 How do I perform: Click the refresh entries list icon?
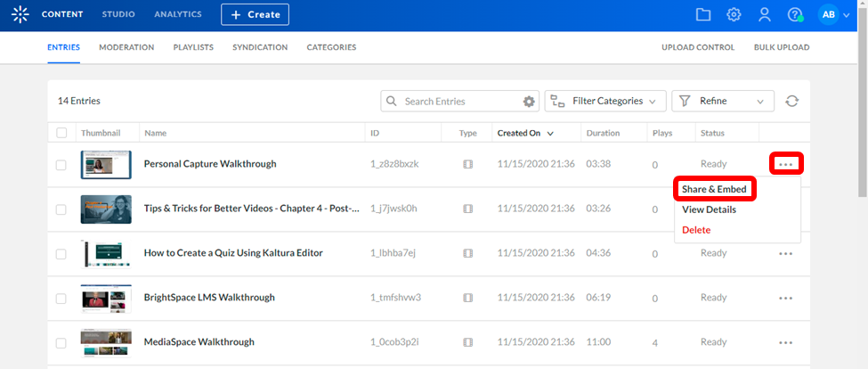pyautogui.click(x=792, y=101)
